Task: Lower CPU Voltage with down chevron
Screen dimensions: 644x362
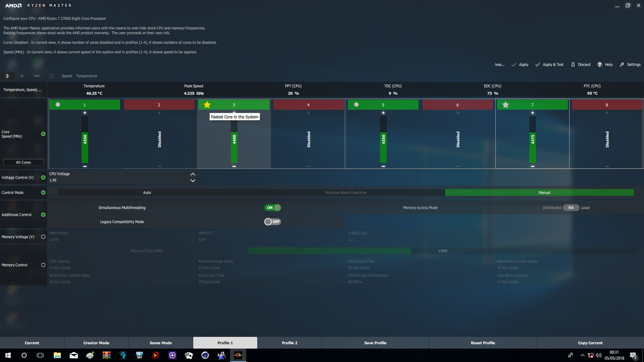Action: (193, 180)
